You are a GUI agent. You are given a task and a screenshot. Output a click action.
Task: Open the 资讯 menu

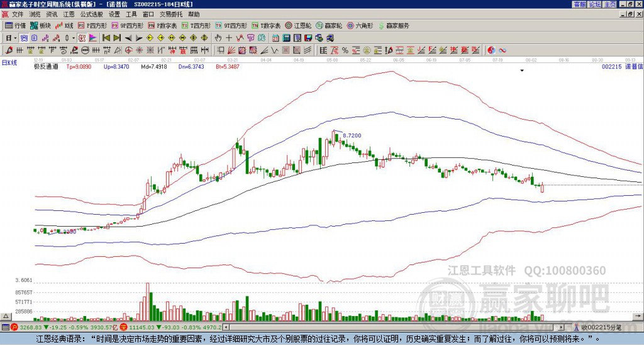(52, 14)
